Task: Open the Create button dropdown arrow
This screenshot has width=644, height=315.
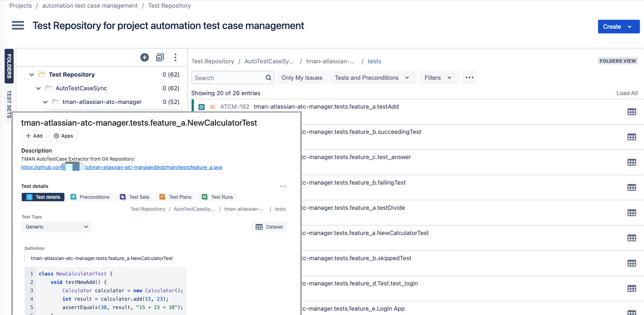Action: 630,27
